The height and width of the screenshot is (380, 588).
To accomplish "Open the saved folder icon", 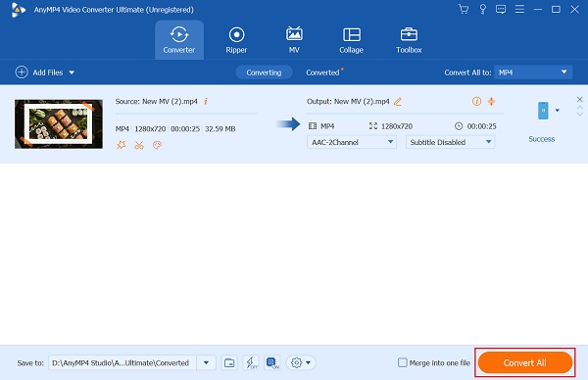I will 229,362.
